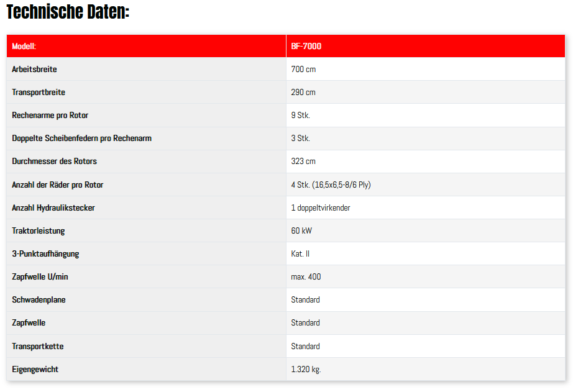
Task: Select the '4 Stk. (16,5x6,5-8/6 Ply)' value
Action: coord(331,185)
